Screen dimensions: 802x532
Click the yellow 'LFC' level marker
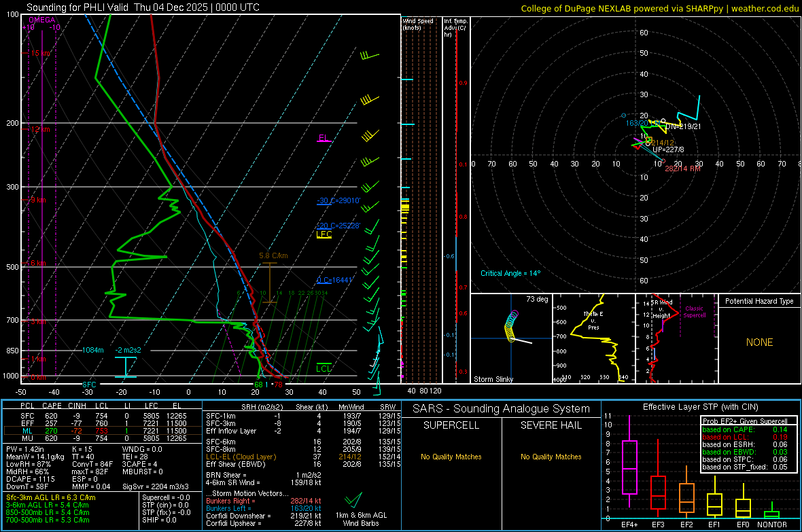324,234
